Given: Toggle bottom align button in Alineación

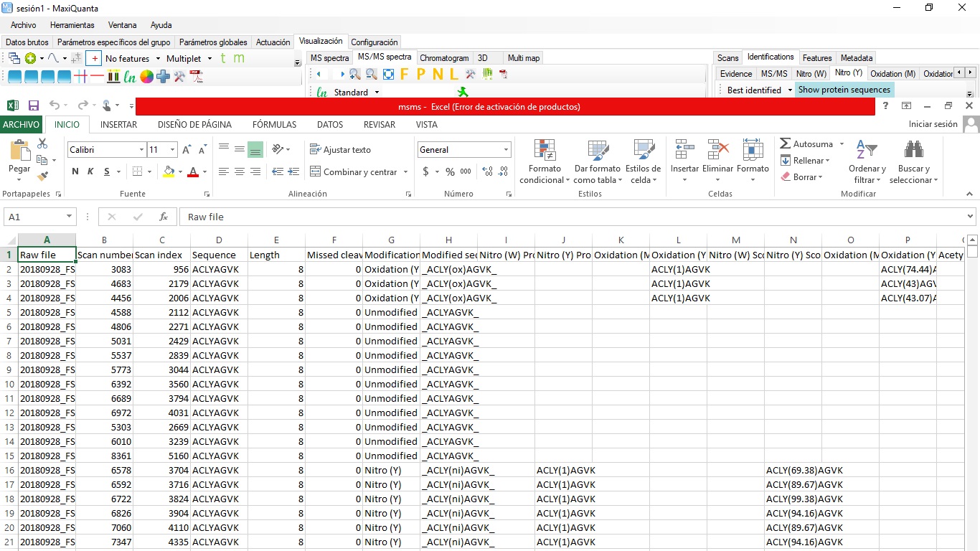Looking at the screenshot, I should pos(255,150).
